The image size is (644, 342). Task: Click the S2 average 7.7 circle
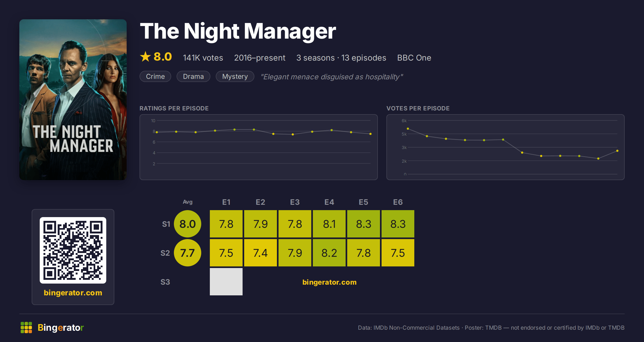tap(188, 253)
